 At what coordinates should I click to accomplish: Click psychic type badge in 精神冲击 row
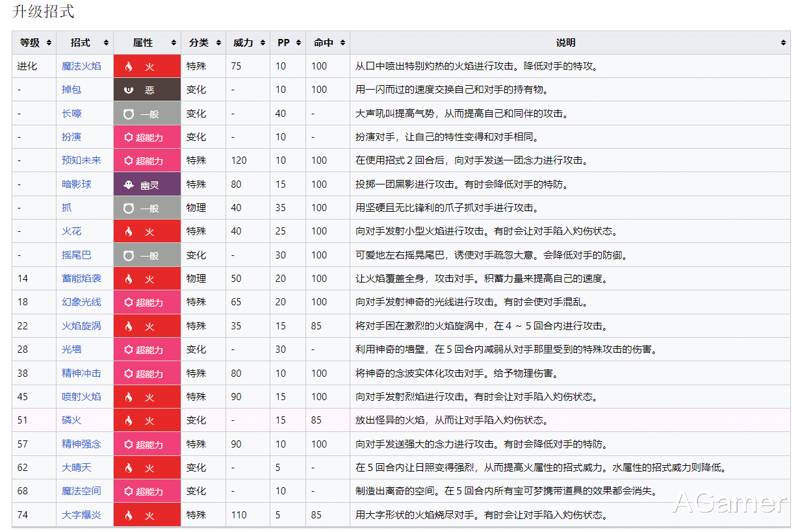coord(147,374)
